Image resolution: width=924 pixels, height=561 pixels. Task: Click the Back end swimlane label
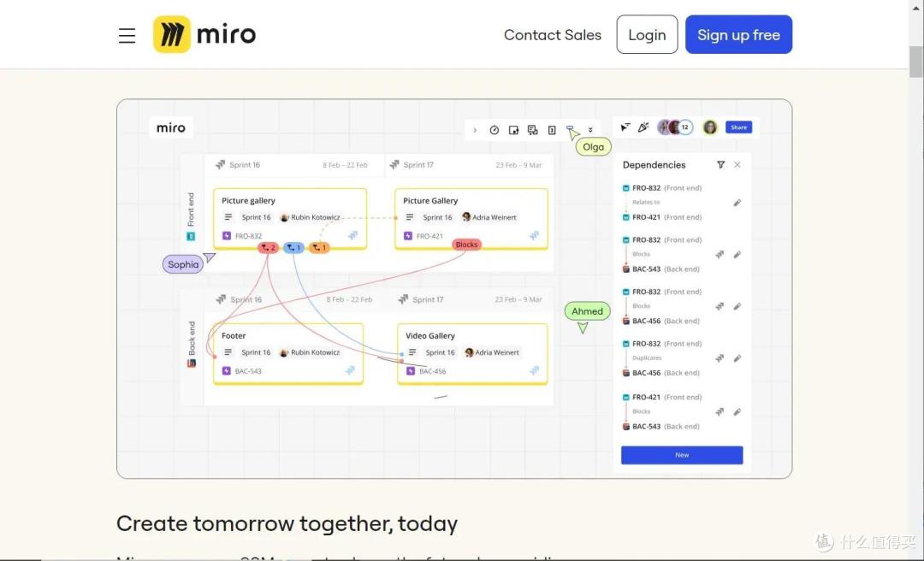[192, 339]
